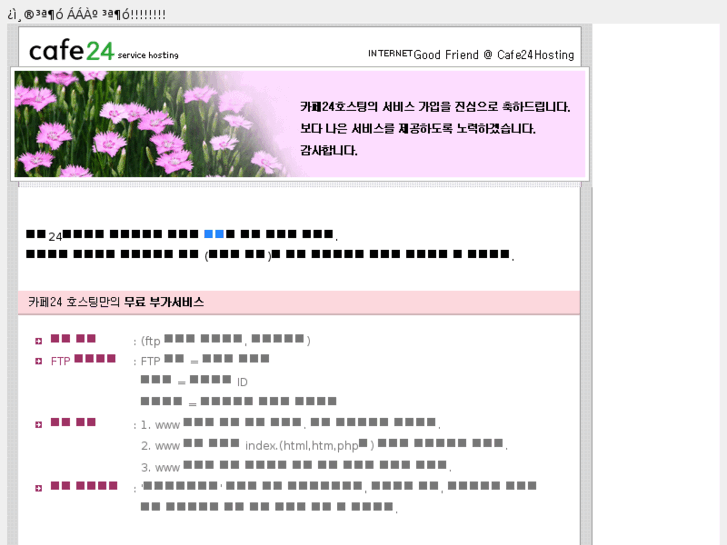Click the 'index.(html,htm,php' text
Viewport: 727px width, 545px height.
[302, 445]
